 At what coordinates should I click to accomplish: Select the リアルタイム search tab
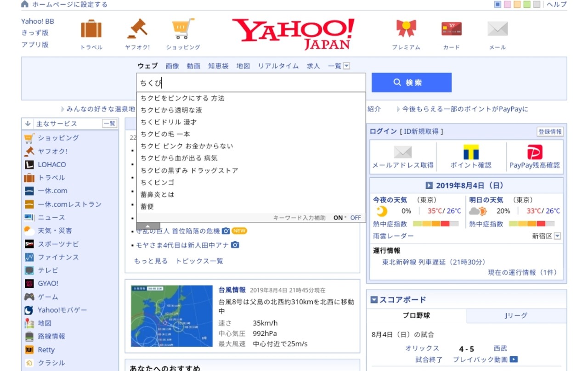pyautogui.click(x=278, y=66)
